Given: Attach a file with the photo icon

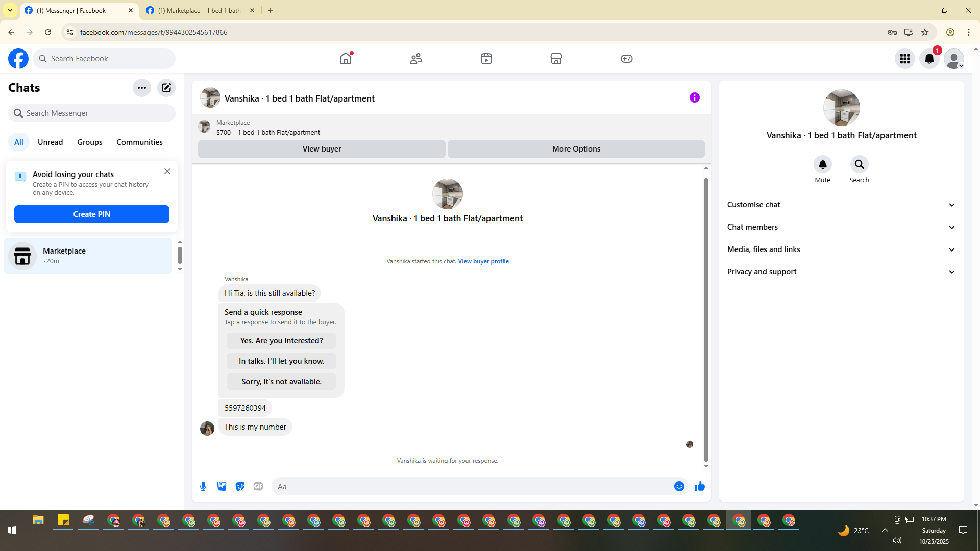Looking at the screenshot, I should (x=222, y=486).
